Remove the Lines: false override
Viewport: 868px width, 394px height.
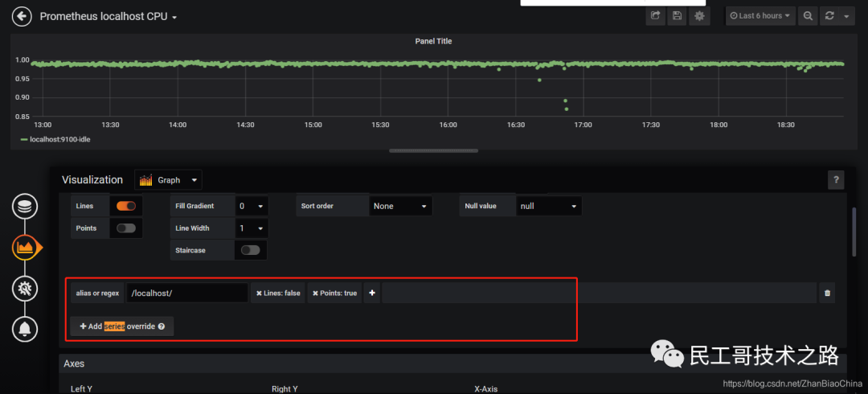coord(259,293)
